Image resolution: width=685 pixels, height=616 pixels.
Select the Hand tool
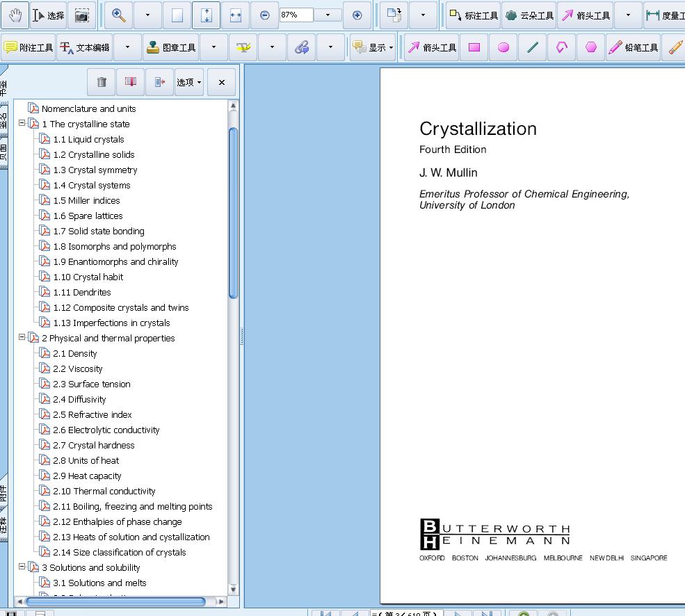(x=14, y=15)
